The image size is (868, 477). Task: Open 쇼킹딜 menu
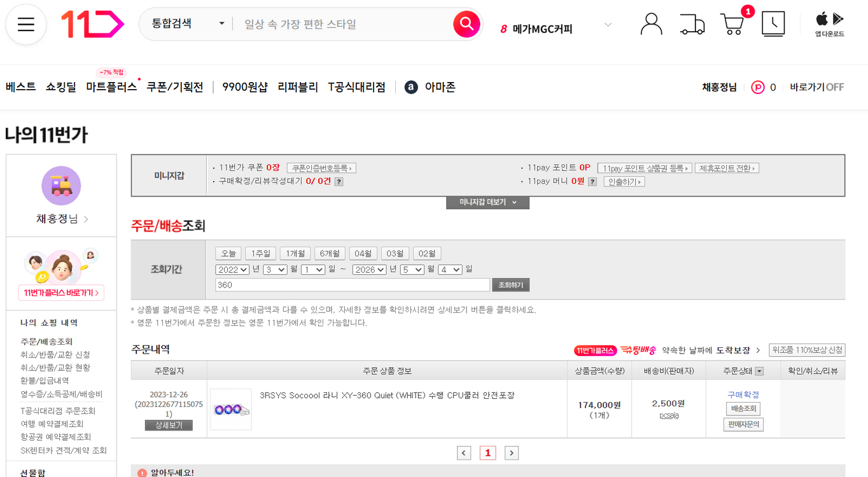60,87
